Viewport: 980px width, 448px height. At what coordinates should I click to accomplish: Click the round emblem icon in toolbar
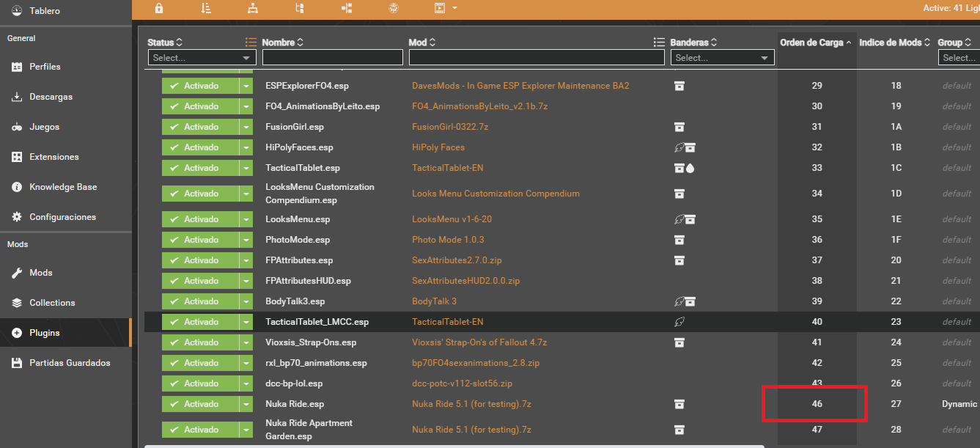coord(394,8)
